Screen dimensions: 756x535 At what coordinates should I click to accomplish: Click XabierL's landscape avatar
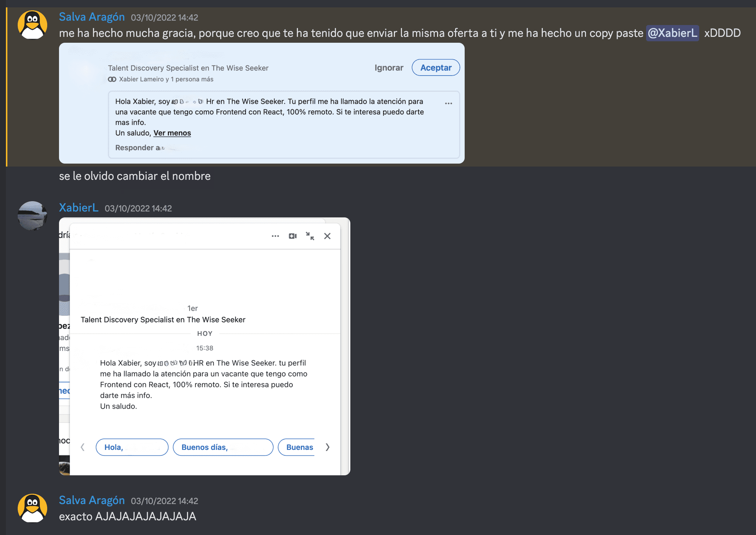(x=32, y=216)
